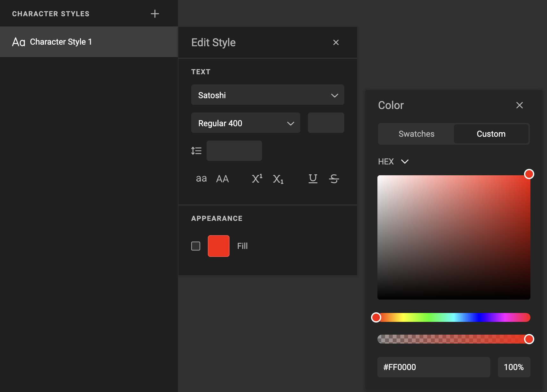Click the red Fill color swatch

pyautogui.click(x=218, y=246)
